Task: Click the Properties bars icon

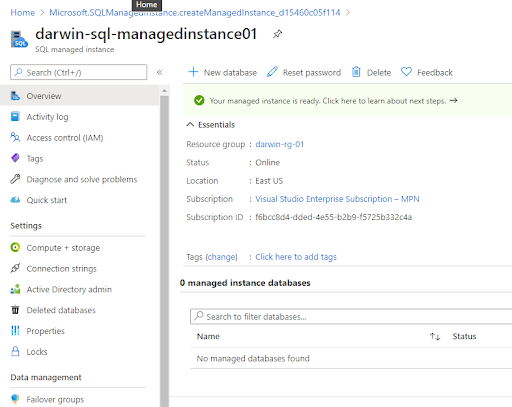Action: 15,330
